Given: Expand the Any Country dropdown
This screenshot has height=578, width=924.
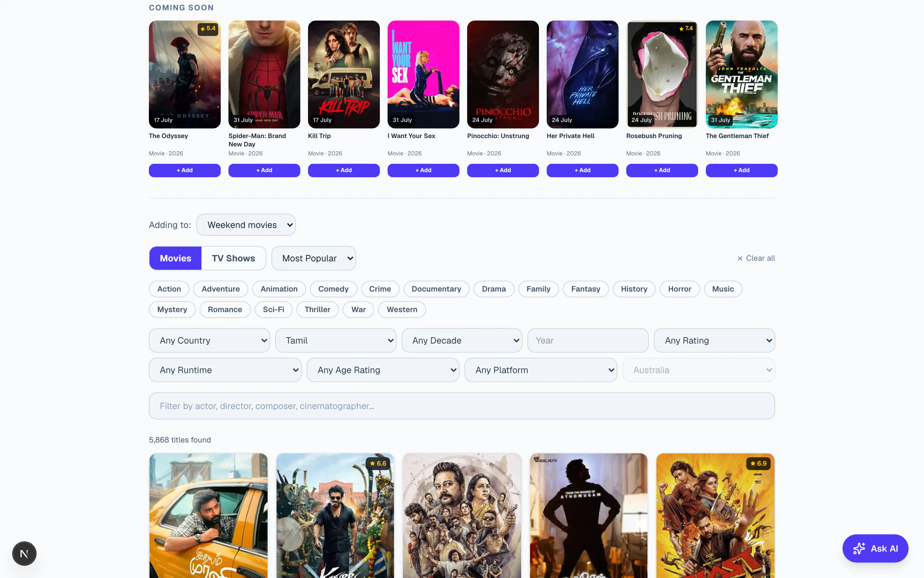Looking at the screenshot, I should click(x=209, y=340).
